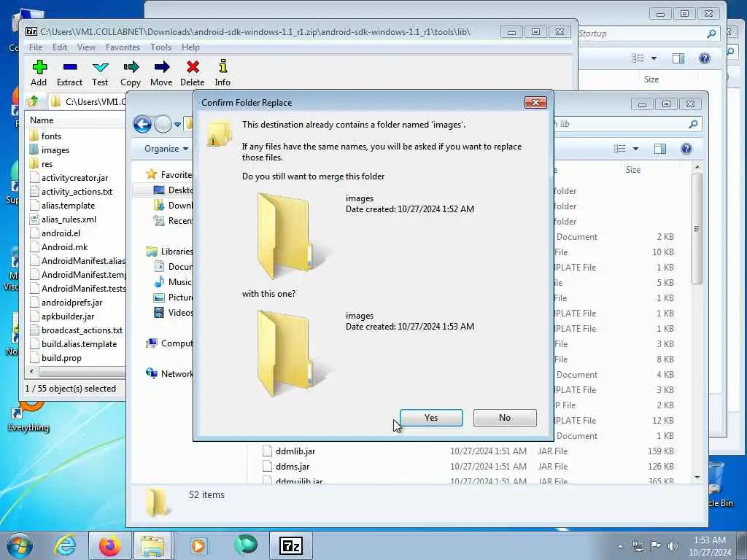Toggle preview pane in lib Explorer window
Screen dimensions: 747x560
659,149
